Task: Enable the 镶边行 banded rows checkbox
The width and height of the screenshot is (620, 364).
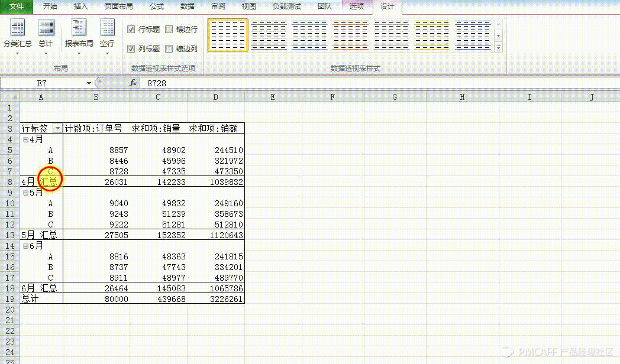Action: click(x=169, y=29)
